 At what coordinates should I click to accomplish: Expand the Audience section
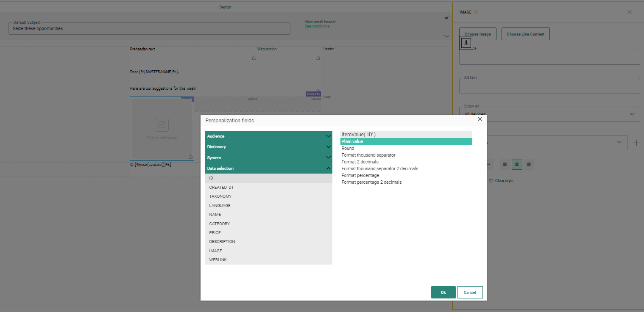(268, 136)
